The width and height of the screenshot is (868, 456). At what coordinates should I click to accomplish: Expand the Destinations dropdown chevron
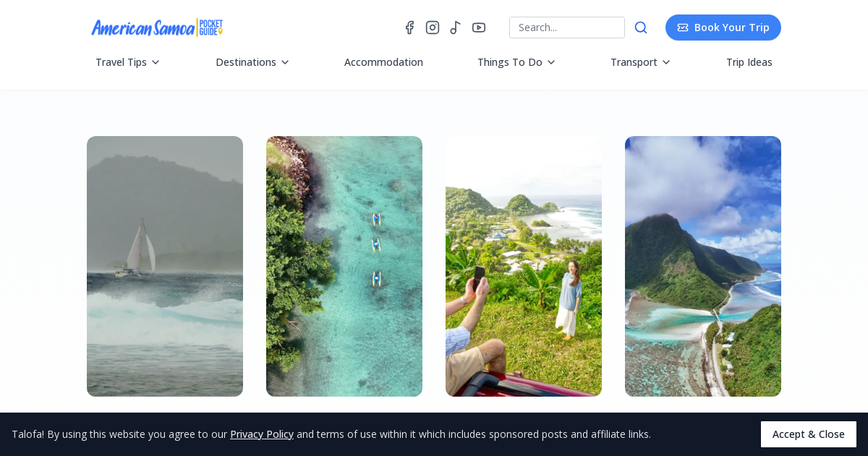[285, 62]
